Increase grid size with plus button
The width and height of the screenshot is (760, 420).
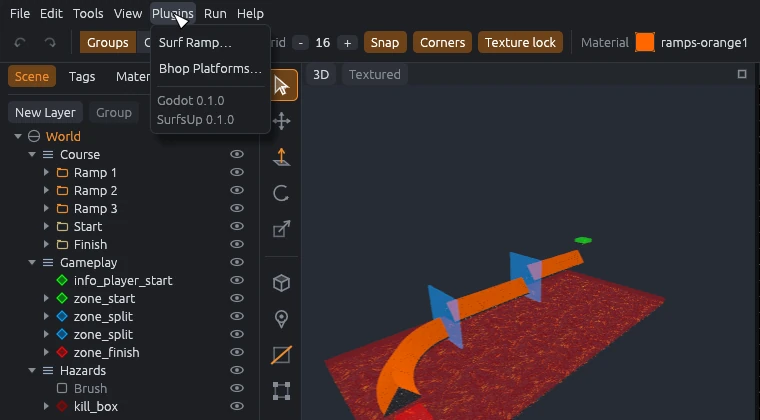(x=347, y=43)
